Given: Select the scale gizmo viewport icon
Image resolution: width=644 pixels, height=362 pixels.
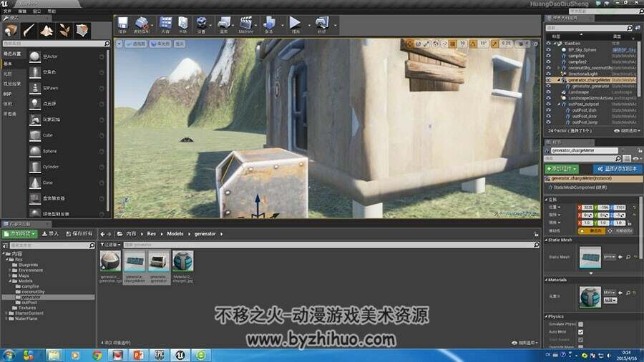Looking at the screenshot, I should (426, 44).
